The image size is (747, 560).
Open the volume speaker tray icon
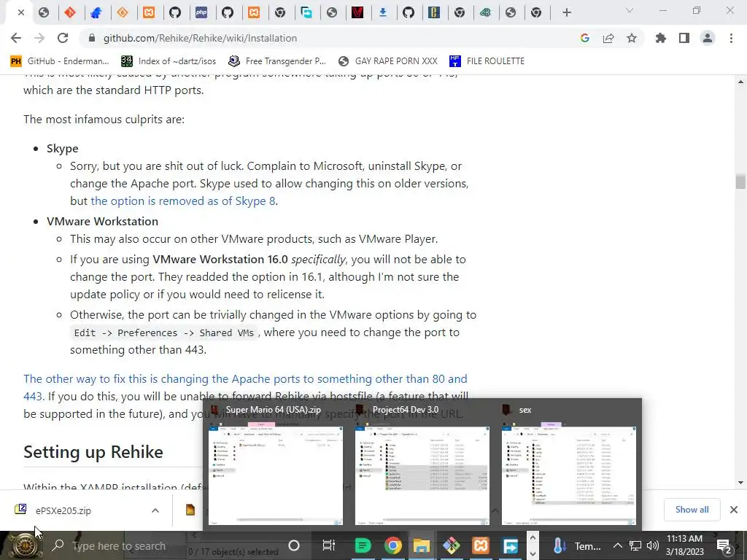[x=653, y=545]
